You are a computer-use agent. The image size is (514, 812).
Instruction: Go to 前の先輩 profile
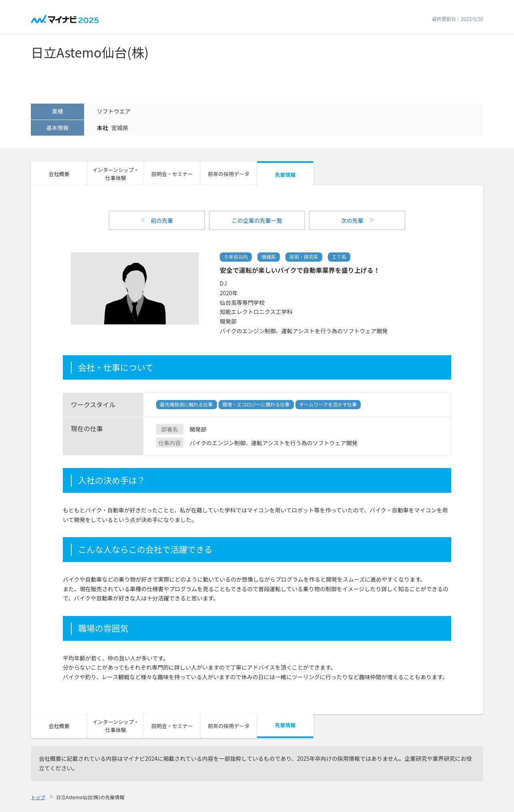click(x=157, y=220)
